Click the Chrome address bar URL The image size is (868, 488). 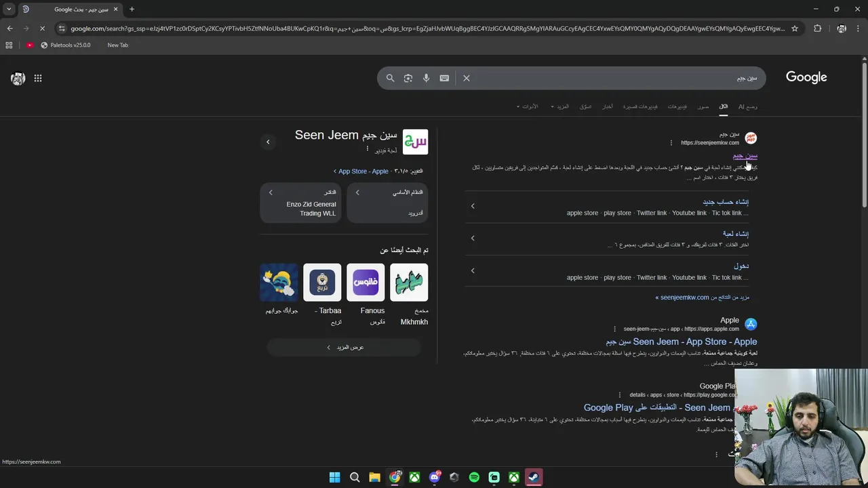point(427,28)
